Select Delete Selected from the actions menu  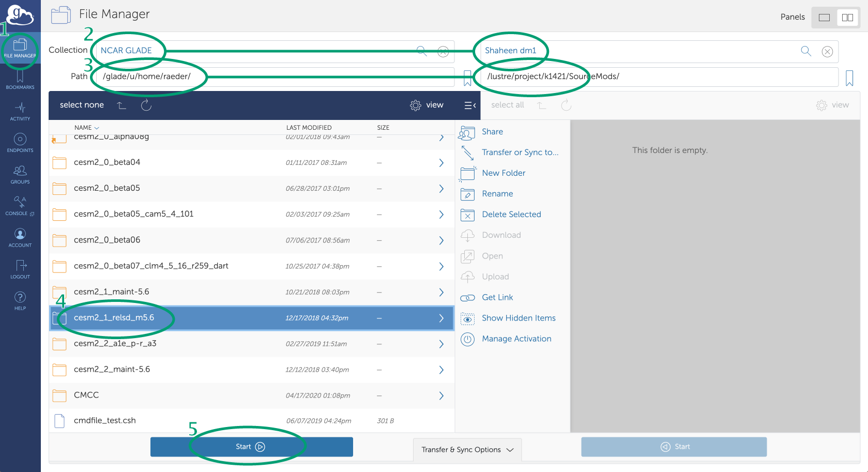[511, 215]
